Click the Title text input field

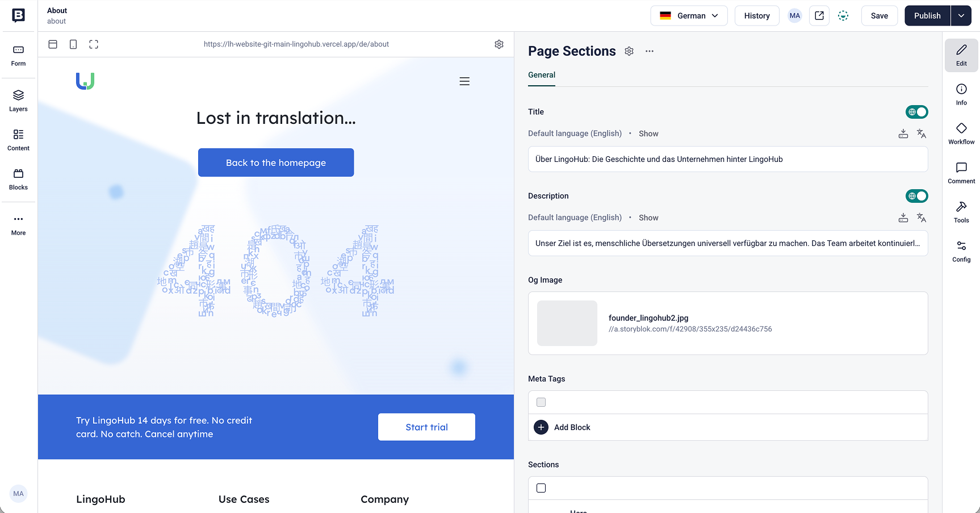(728, 159)
